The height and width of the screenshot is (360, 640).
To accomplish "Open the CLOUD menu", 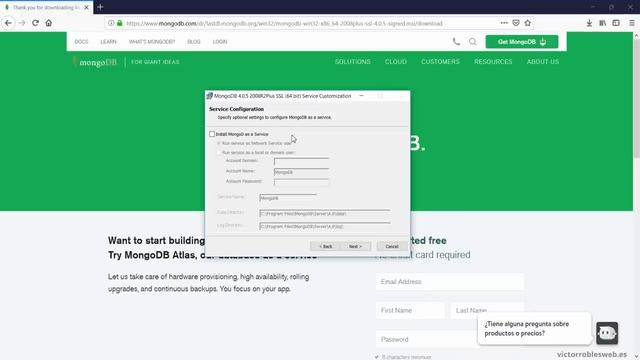I will pos(396,62).
